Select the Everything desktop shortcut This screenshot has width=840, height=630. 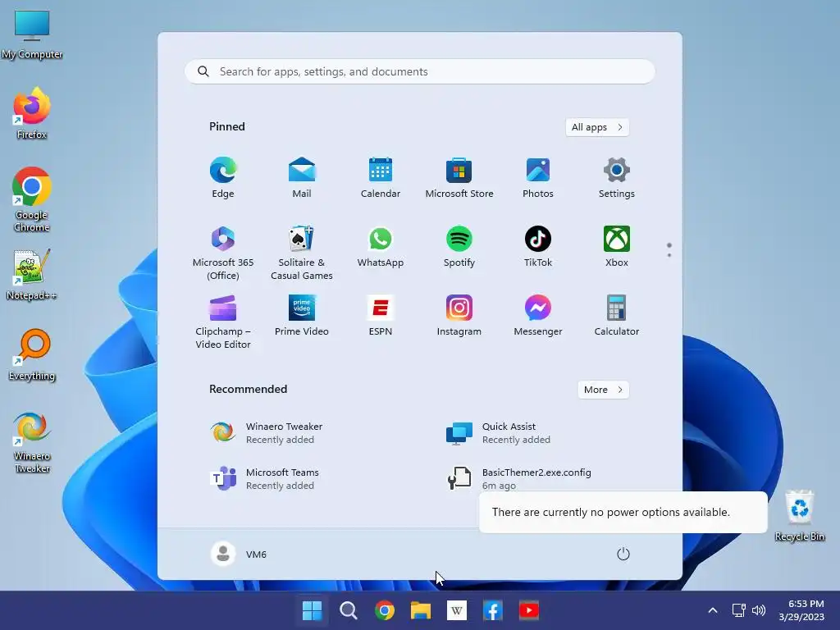pos(32,355)
